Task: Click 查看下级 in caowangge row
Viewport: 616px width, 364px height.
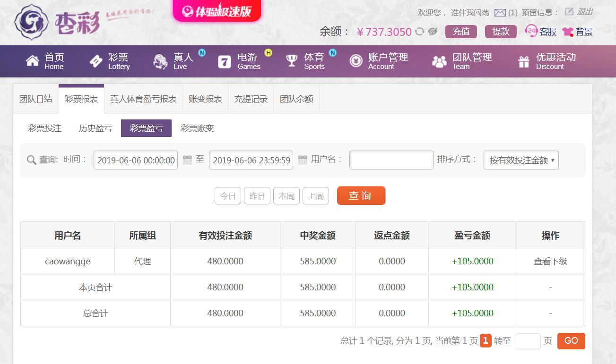Action: pos(550,261)
